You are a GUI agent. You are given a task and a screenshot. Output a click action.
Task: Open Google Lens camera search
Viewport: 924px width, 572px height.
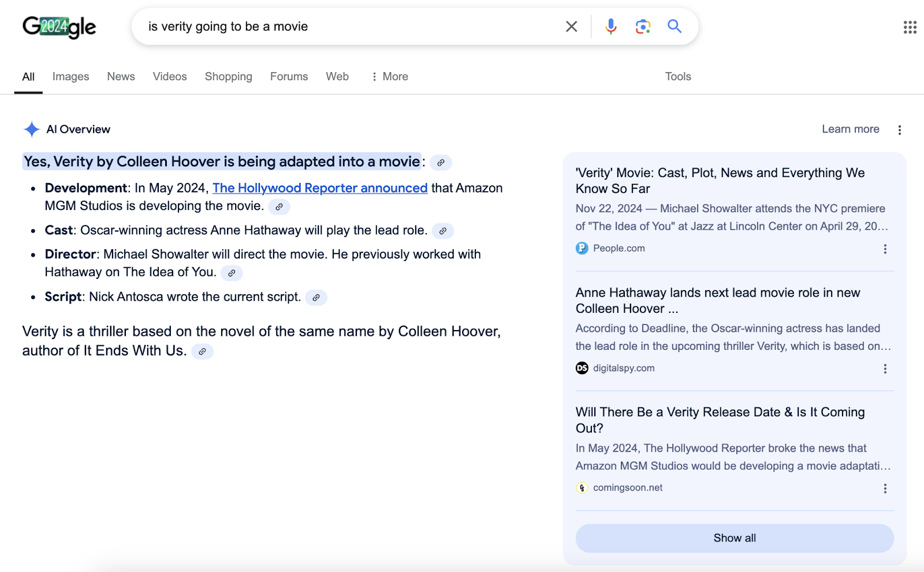pos(642,26)
